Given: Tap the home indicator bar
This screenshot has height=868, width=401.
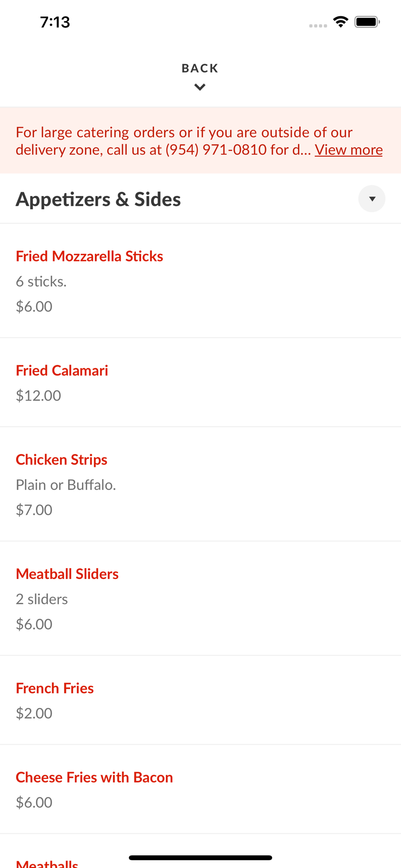Looking at the screenshot, I should coord(200,858).
